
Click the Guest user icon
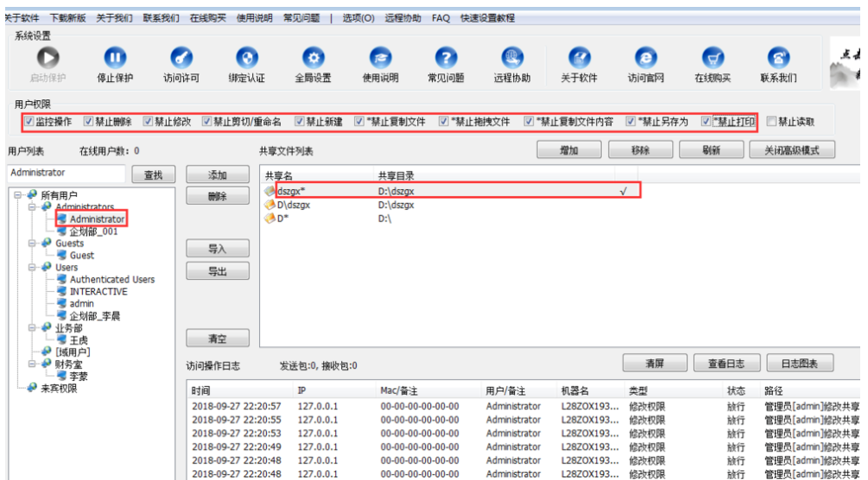point(62,256)
